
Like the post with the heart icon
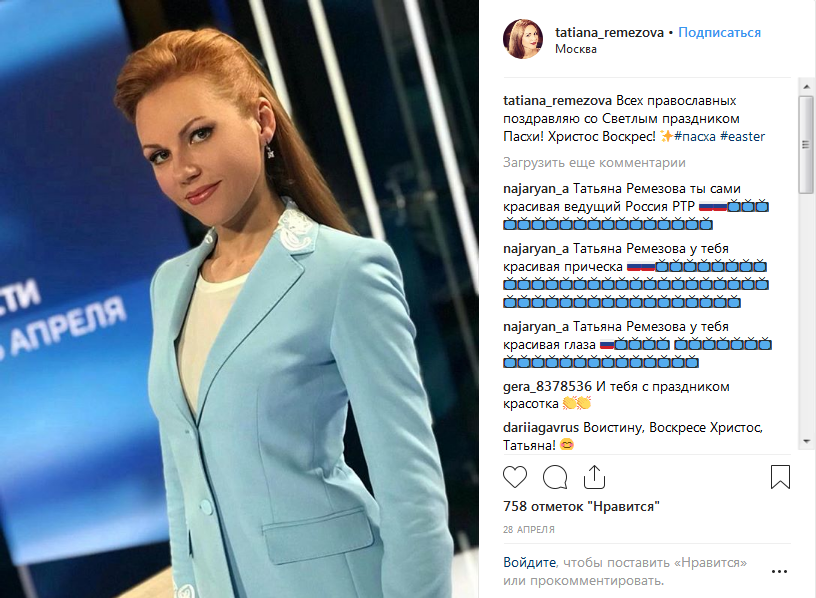[x=515, y=477]
